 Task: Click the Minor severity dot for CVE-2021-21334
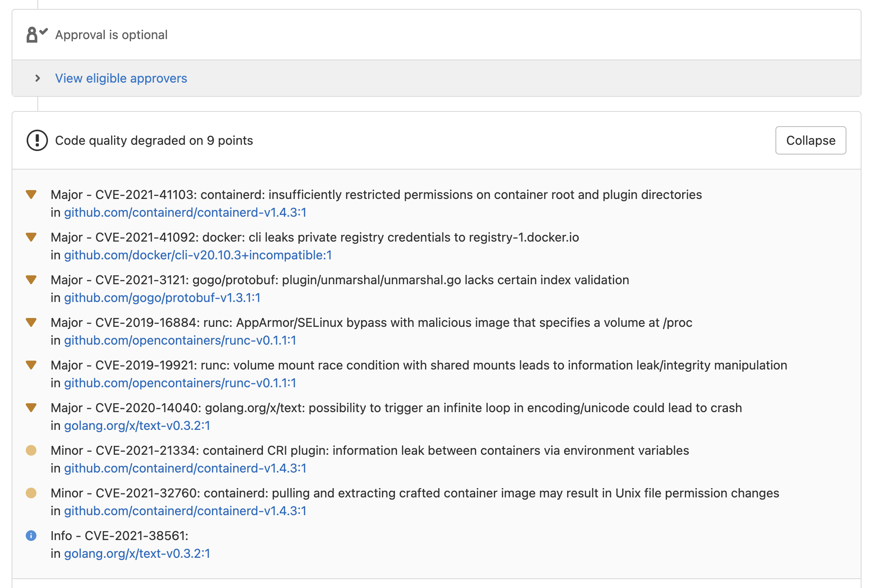[31, 450]
